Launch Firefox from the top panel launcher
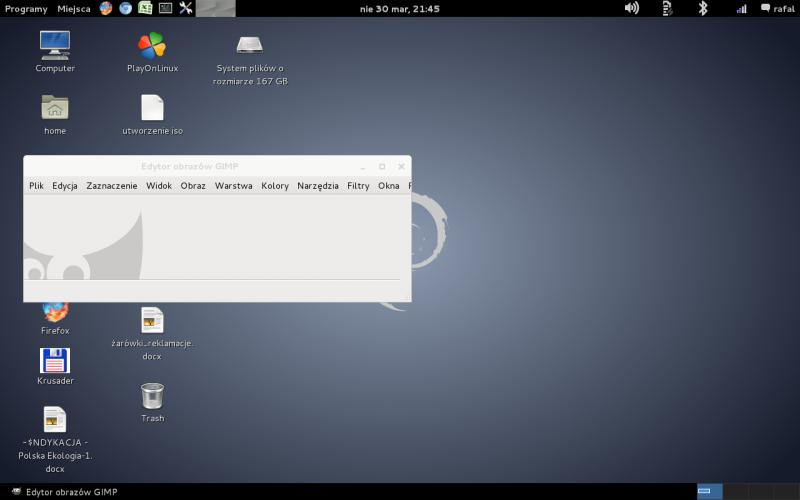 (106, 8)
